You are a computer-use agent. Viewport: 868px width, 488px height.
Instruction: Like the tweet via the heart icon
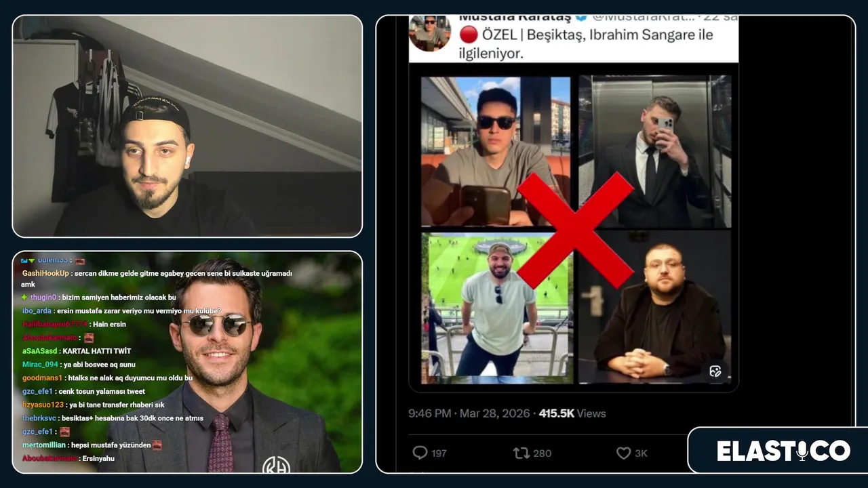pyautogui.click(x=623, y=453)
